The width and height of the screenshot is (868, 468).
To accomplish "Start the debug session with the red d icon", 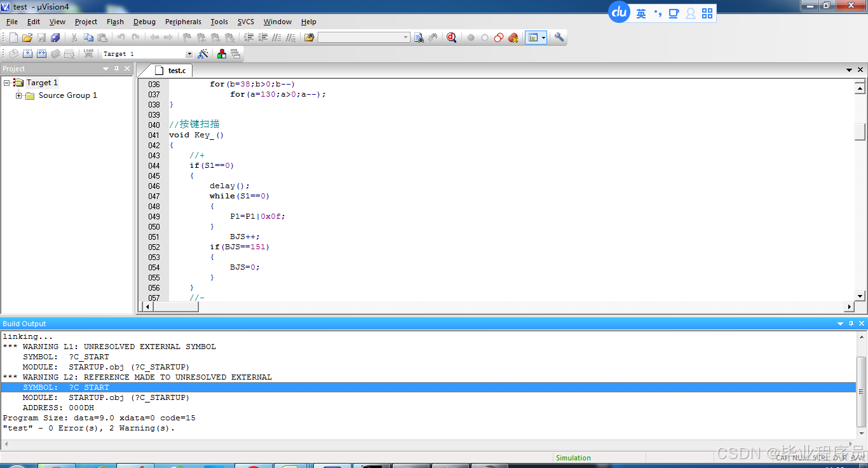I will [451, 38].
